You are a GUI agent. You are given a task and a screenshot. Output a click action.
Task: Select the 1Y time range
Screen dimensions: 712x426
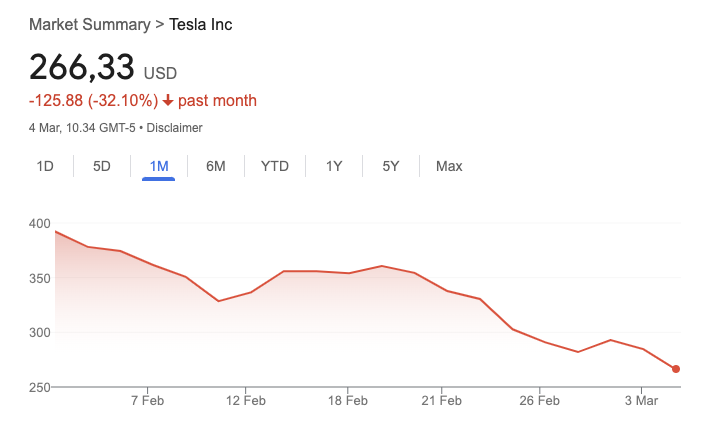[x=334, y=166]
